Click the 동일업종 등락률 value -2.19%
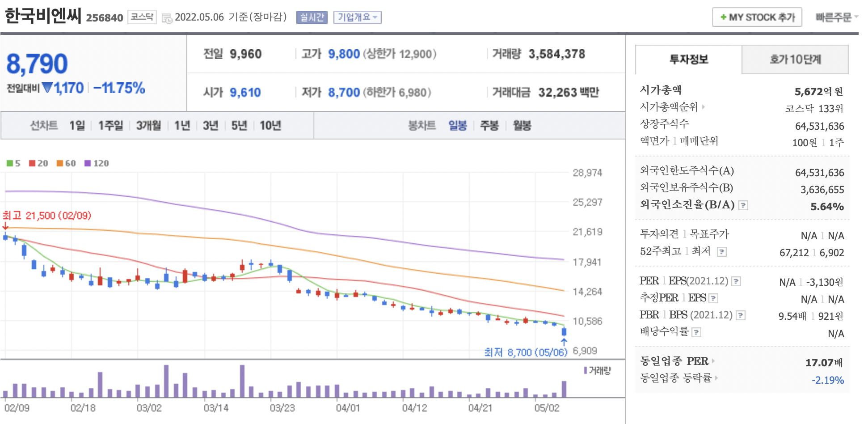 click(x=828, y=380)
